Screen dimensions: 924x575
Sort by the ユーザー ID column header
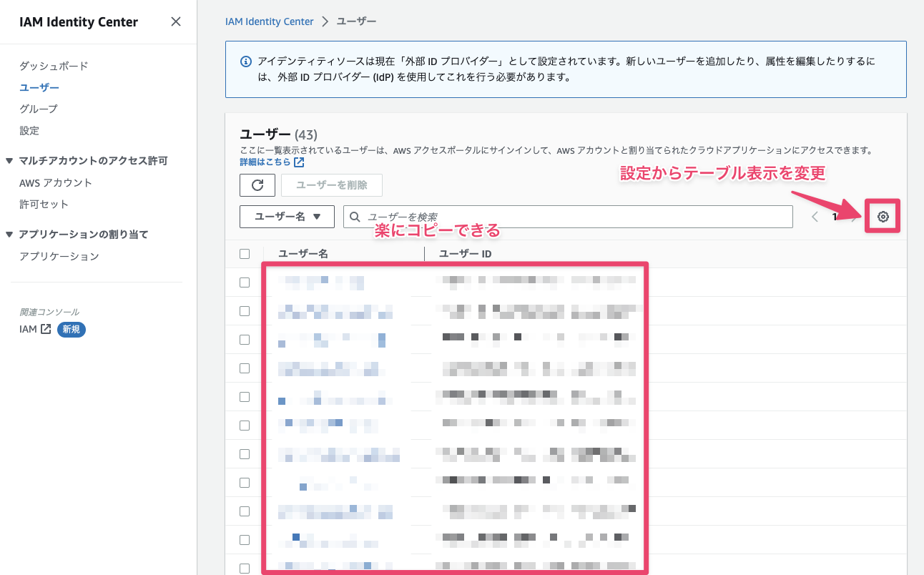[466, 254]
